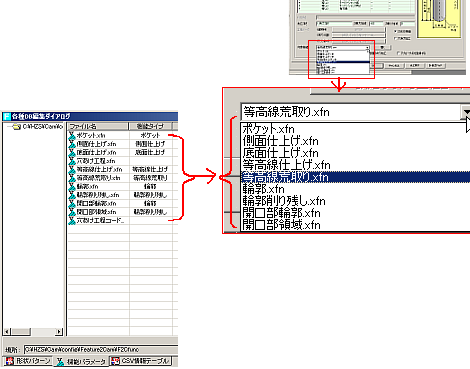Click the ポケット.xfn file icon
This screenshot has width=470, height=369.
pos(72,135)
